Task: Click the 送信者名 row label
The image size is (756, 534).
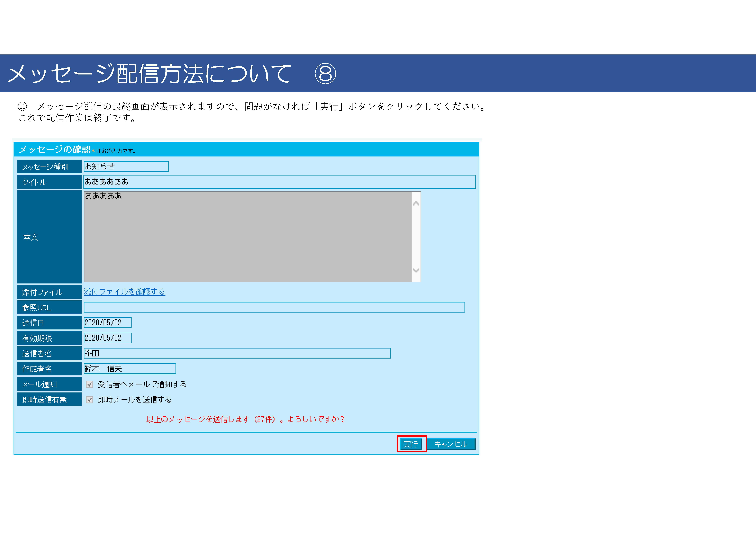Action: tap(49, 353)
